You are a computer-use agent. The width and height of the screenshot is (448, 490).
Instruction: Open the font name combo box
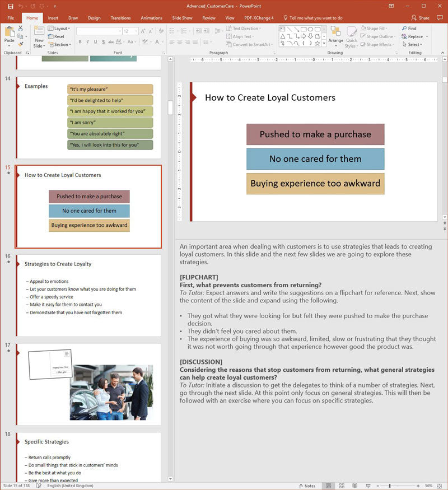coord(99,31)
